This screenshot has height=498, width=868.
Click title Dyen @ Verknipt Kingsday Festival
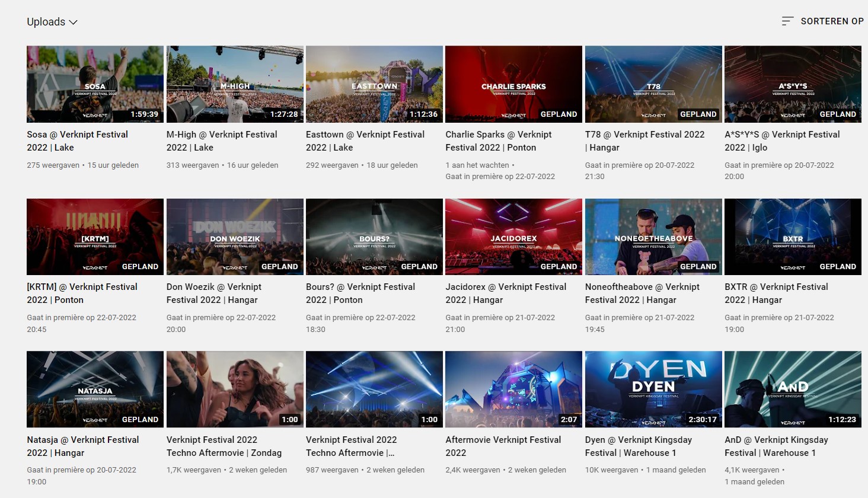pos(639,446)
